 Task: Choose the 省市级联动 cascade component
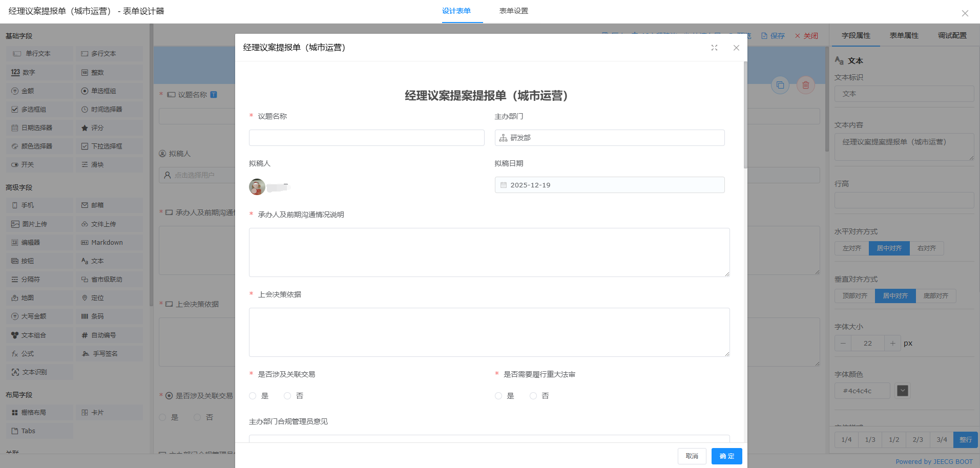110,279
